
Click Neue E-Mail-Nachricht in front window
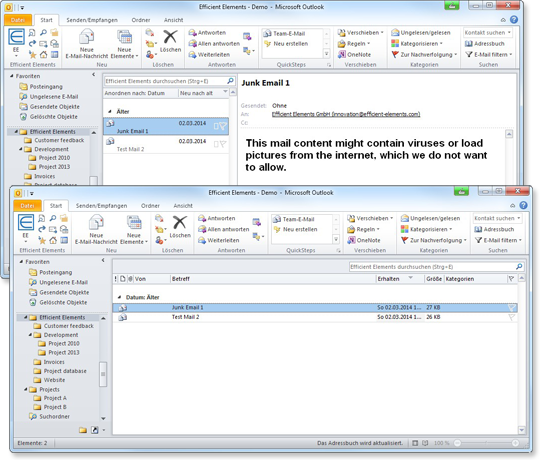(96, 229)
